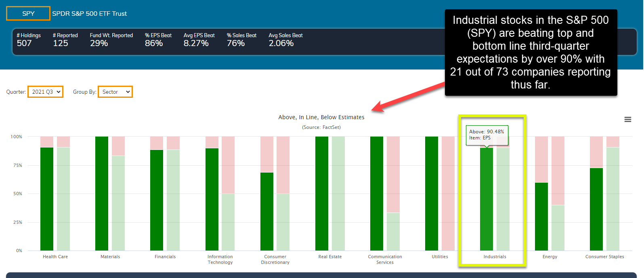This screenshot has height=278, width=644.
Task: Click the Financials axis label
Action: coord(165,257)
